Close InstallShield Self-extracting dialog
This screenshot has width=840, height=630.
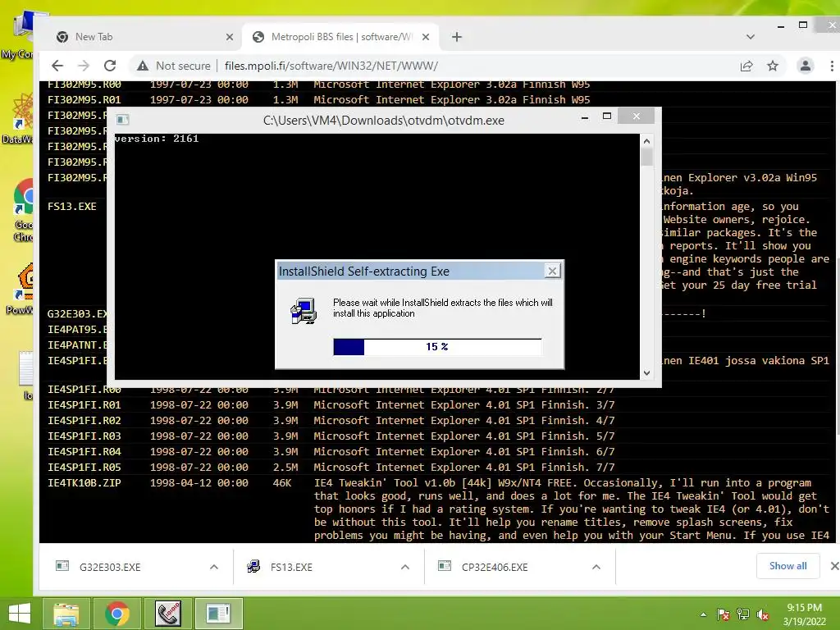[x=552, y=271]
